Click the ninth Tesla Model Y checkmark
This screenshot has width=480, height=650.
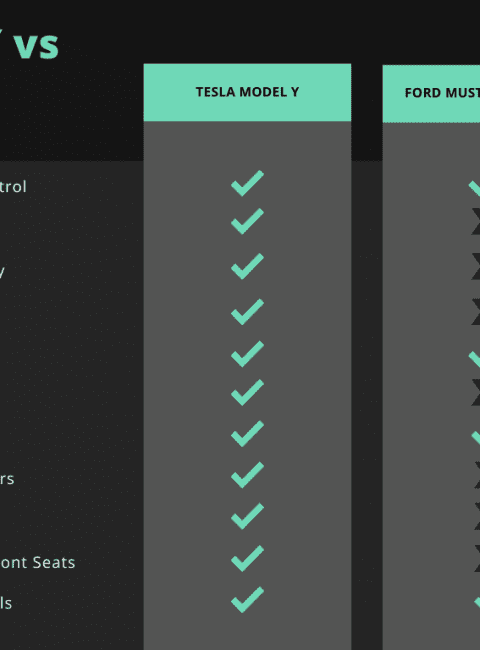(x=247, y=516)
